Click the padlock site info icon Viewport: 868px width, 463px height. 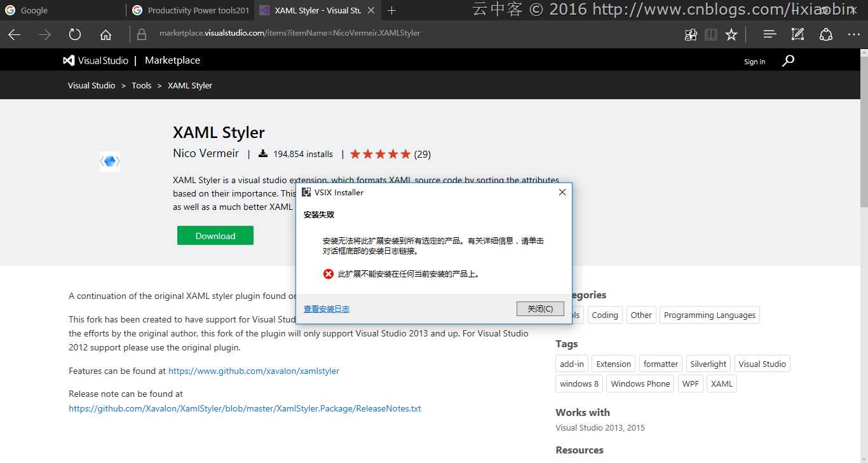[142, 34]
